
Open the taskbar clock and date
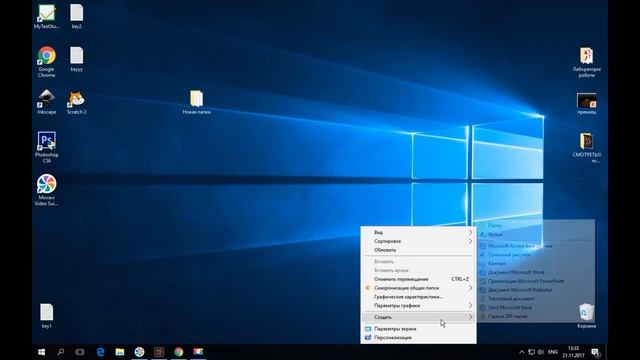tap(573, 352)
